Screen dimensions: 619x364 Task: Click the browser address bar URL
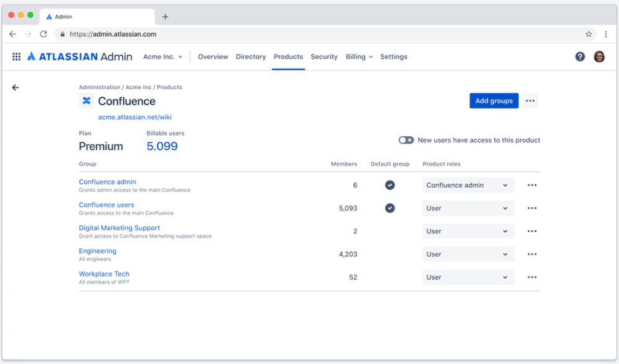click(x=113, y=34)
